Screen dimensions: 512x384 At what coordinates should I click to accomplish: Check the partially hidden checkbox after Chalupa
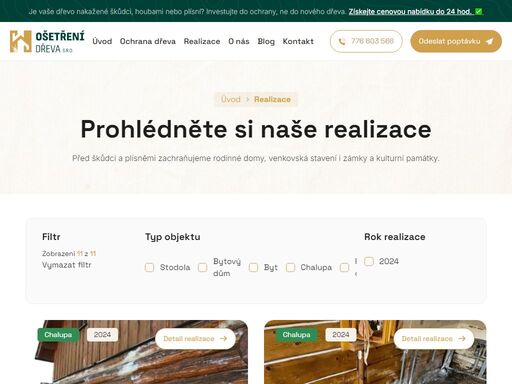(344, 267)
